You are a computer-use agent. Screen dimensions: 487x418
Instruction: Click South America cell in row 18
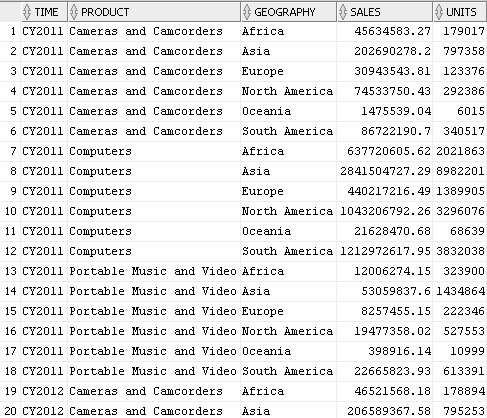289,371
